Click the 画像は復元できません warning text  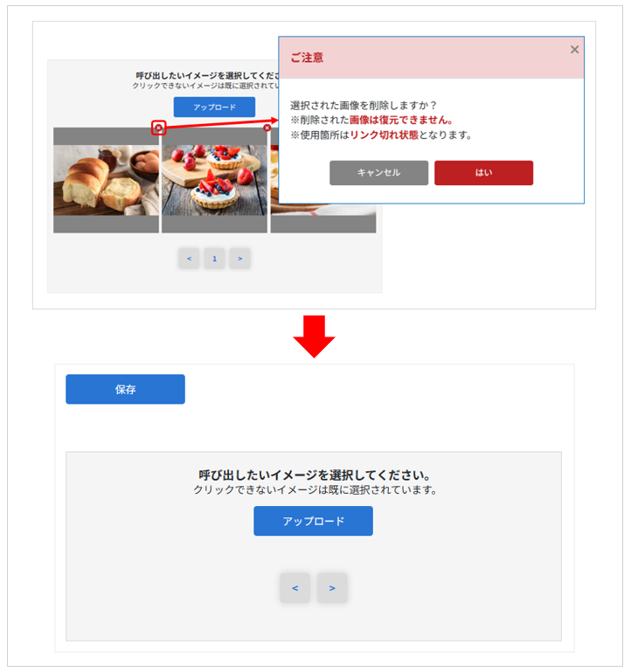[401, 120]
